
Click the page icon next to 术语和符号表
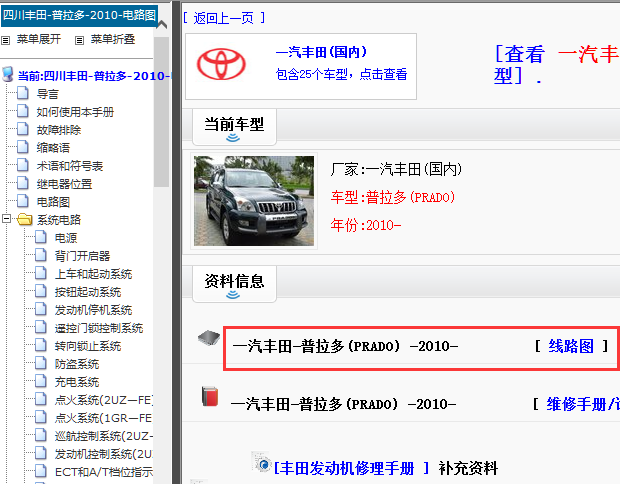click(x=23, y=166)
